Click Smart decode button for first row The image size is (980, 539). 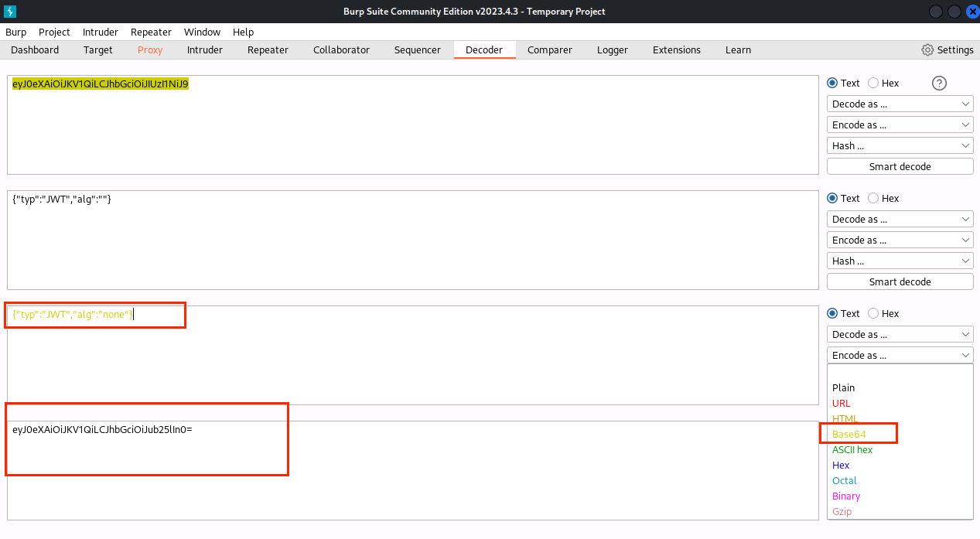click(x=900, y=166)
